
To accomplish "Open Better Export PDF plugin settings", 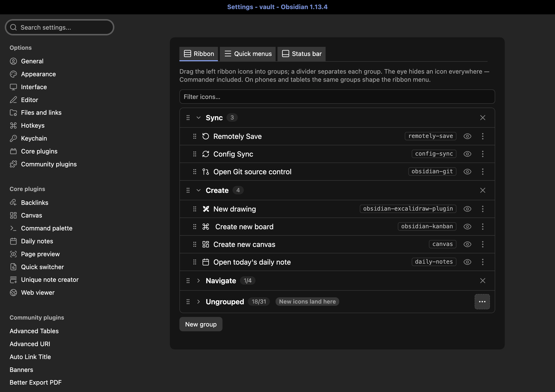I will click(x=36, y=383).
